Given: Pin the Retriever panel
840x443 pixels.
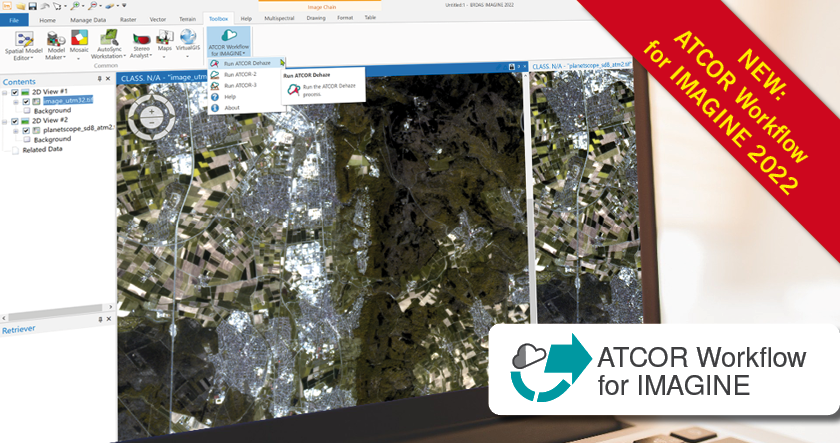Looking at the screenshot, I should [100, 319].
